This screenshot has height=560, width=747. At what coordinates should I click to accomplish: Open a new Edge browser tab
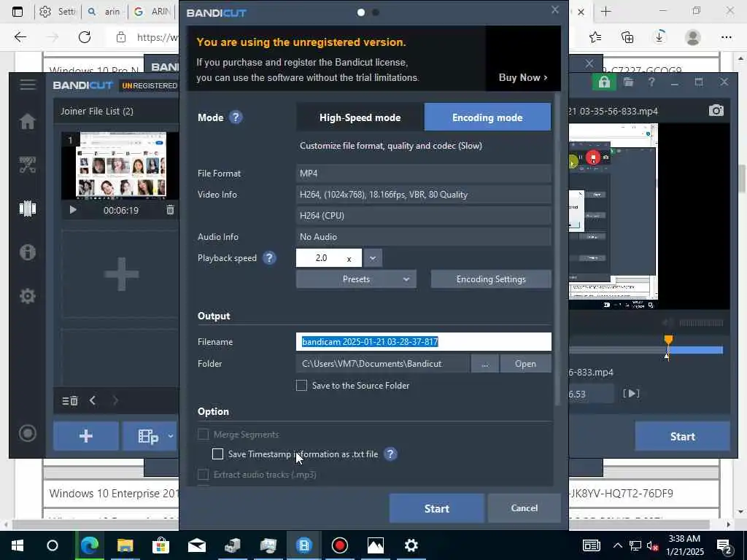pos(605,12)
